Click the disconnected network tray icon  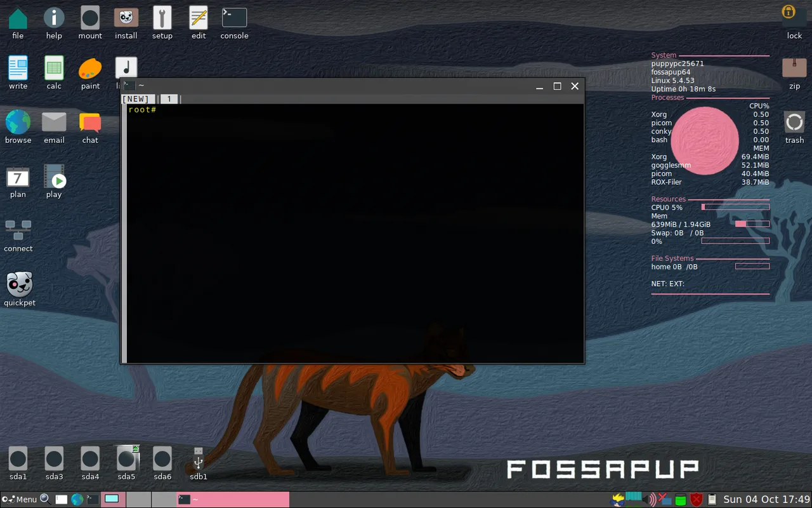pyautogui.click(x=664, y=500)
